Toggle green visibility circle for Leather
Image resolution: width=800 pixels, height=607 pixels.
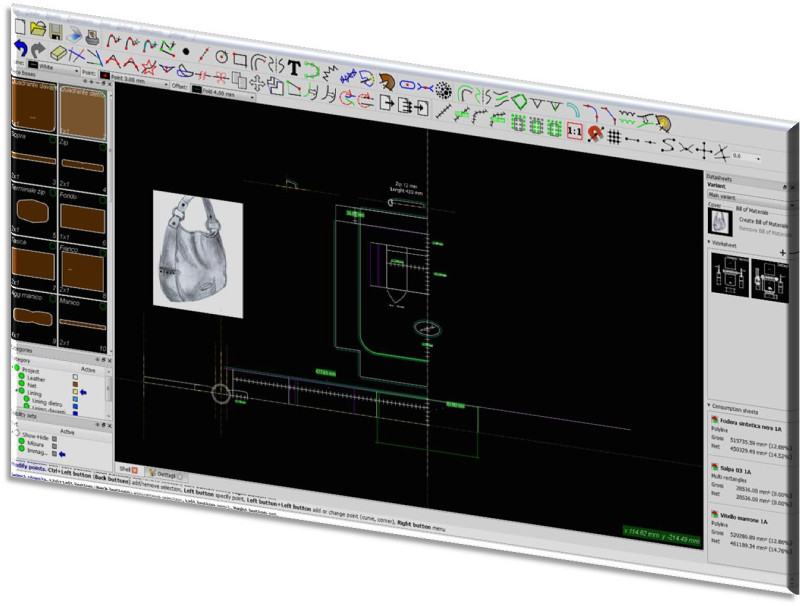pos(22,377)
